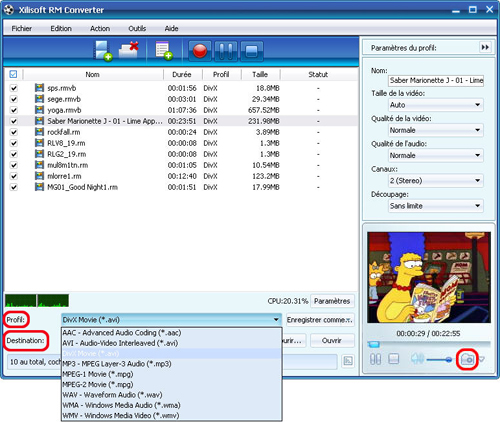Uncheck the RLV8_19.rm checkbox

[x=14, y=143]
